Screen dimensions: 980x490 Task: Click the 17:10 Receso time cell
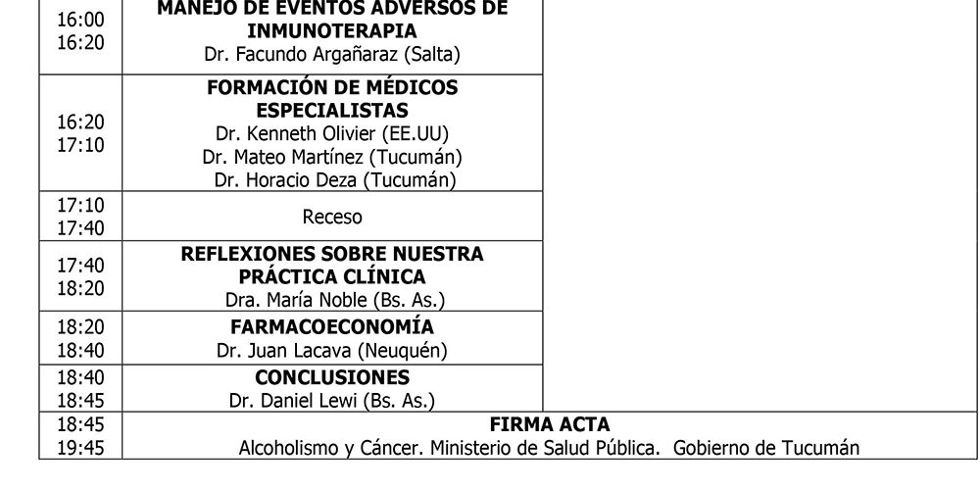pyautogui.click(x=80, y=217)
